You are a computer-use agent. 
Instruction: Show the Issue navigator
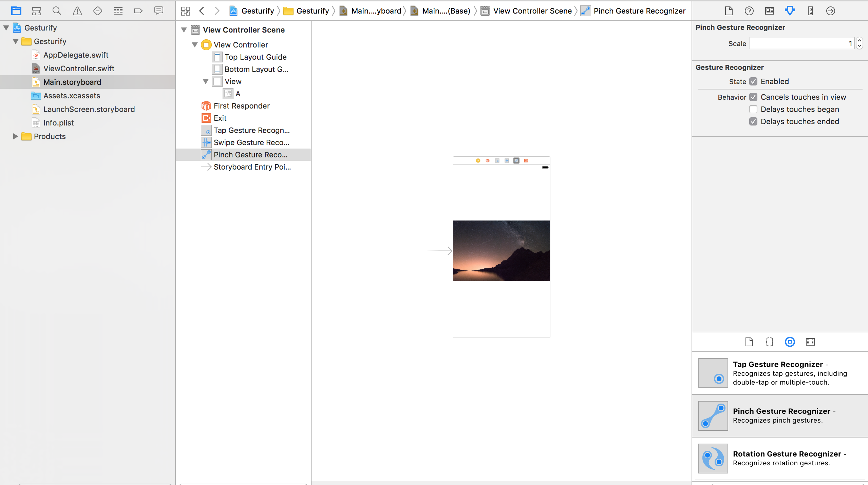[77, 11]
